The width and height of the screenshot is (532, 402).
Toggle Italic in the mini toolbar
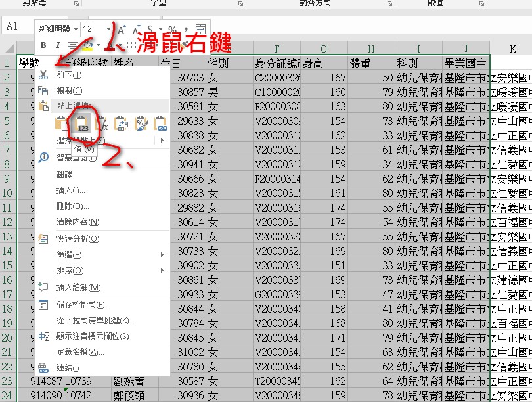[58, 45]
